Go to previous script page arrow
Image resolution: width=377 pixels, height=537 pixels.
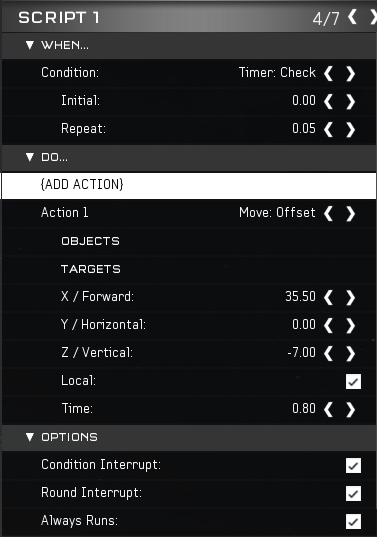[352, 17]
